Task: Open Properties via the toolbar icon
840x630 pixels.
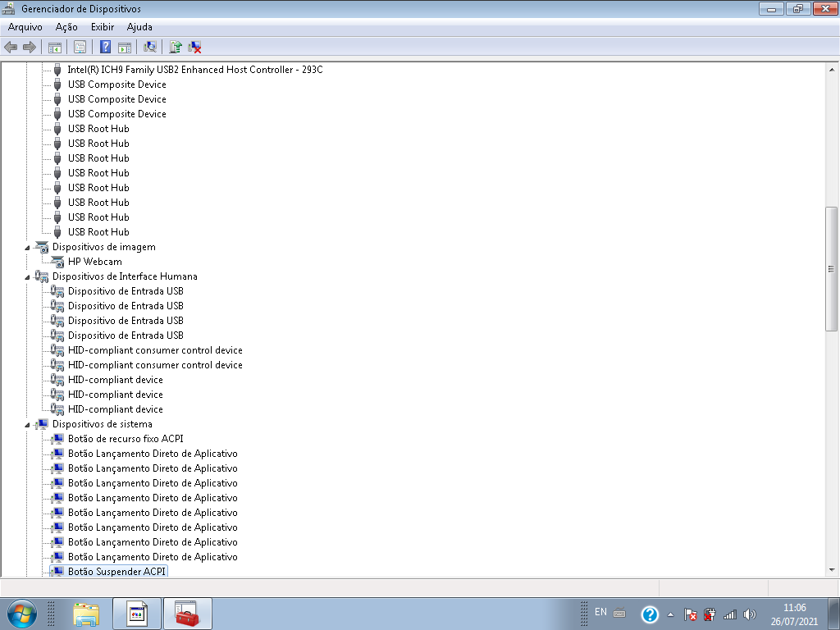Action: coord(80,47)
